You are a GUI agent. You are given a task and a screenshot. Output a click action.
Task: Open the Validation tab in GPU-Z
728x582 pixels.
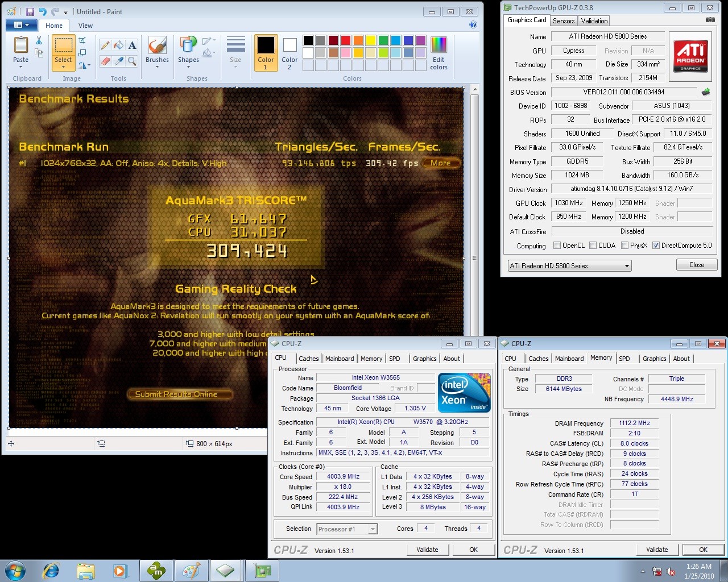point(594,21)
